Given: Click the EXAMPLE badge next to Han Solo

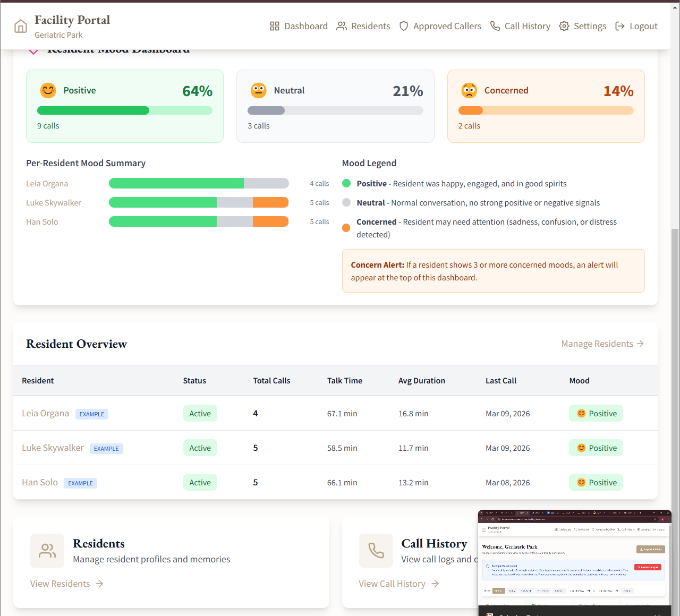Looking at the screenshot, I should pyautogui.click(x=80, y=483).
